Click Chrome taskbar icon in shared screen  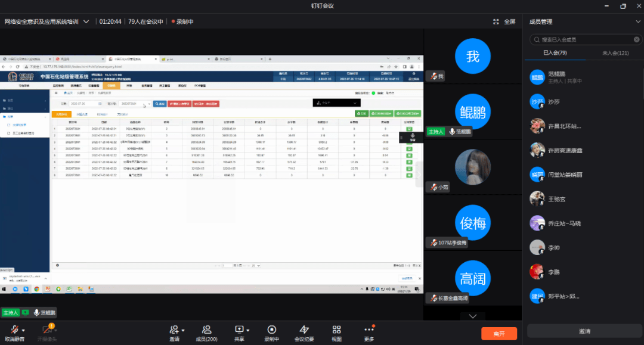coord(36,289)
